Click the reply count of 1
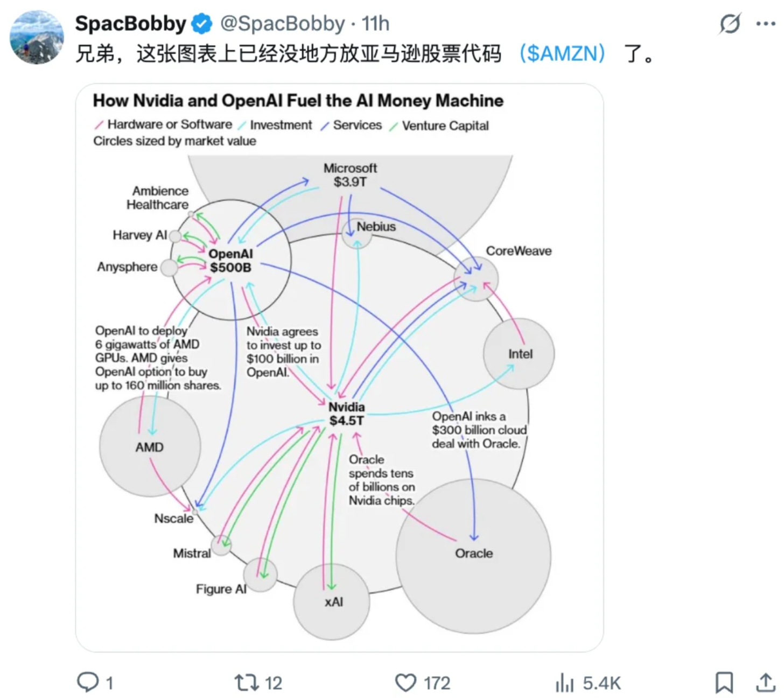The width and height of the screenshot is (784, 700). click(x=109, y=683)
